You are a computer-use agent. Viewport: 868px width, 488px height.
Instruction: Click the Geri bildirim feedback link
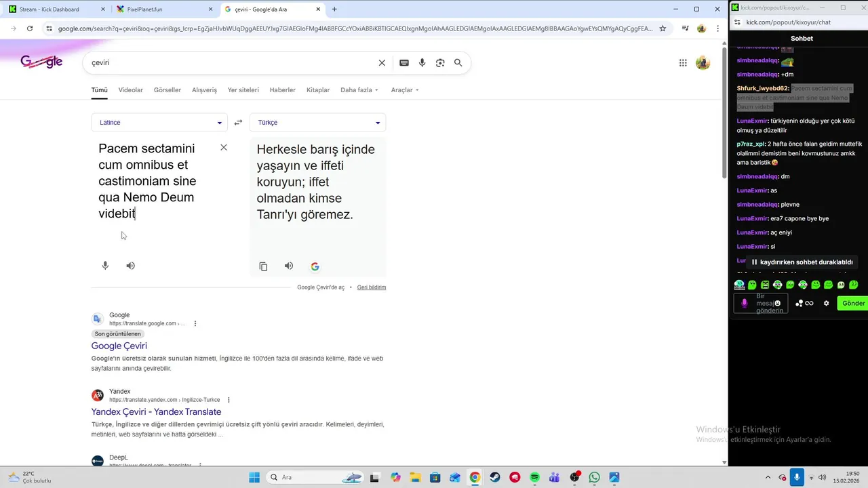pyautogui.click(x=372, y=287)
